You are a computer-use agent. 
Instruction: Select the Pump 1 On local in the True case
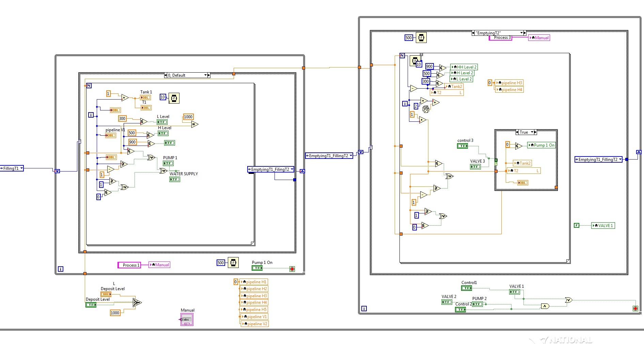pyautogui.click(x=541, y=145)
